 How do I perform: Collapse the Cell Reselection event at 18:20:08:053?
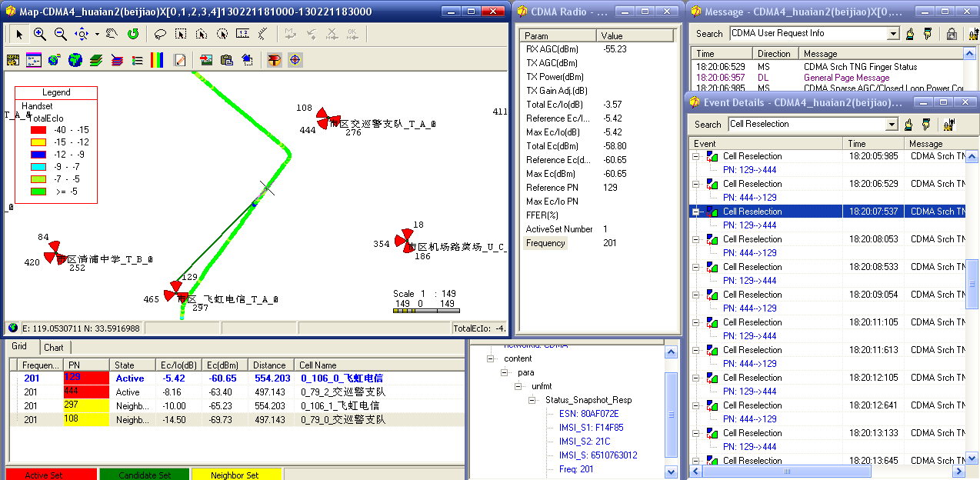pos(696,239)
